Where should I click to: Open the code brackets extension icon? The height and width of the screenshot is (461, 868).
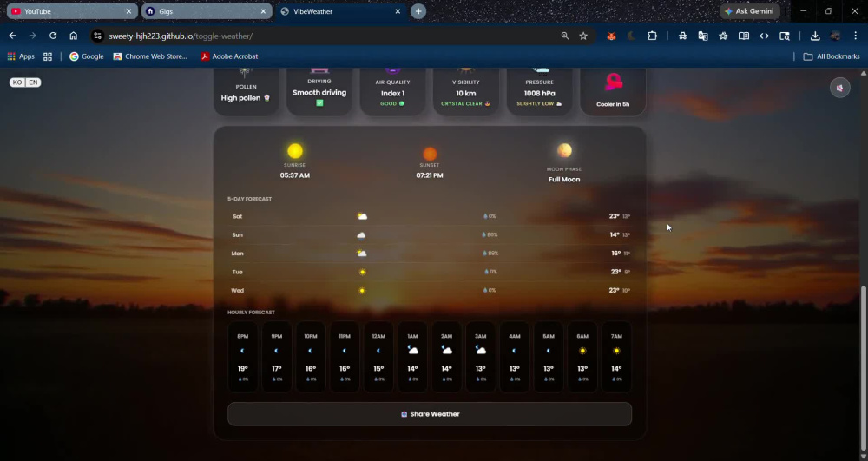[764, 36]
